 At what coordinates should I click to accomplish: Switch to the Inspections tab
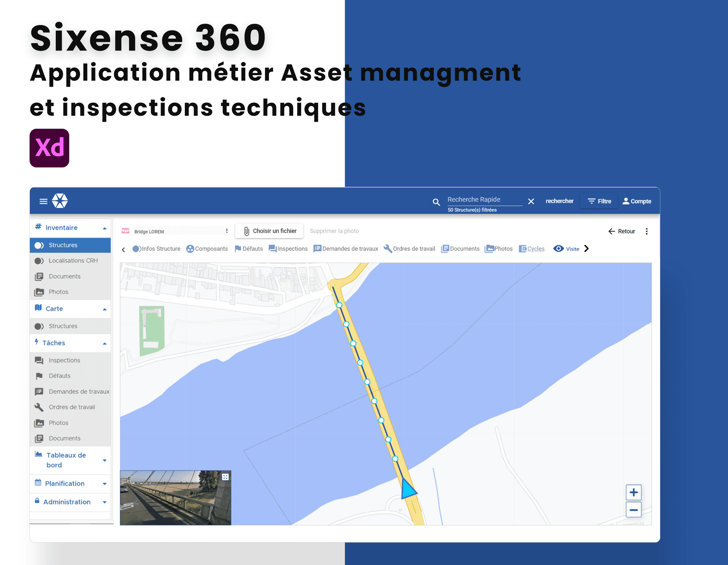point(288,249)
